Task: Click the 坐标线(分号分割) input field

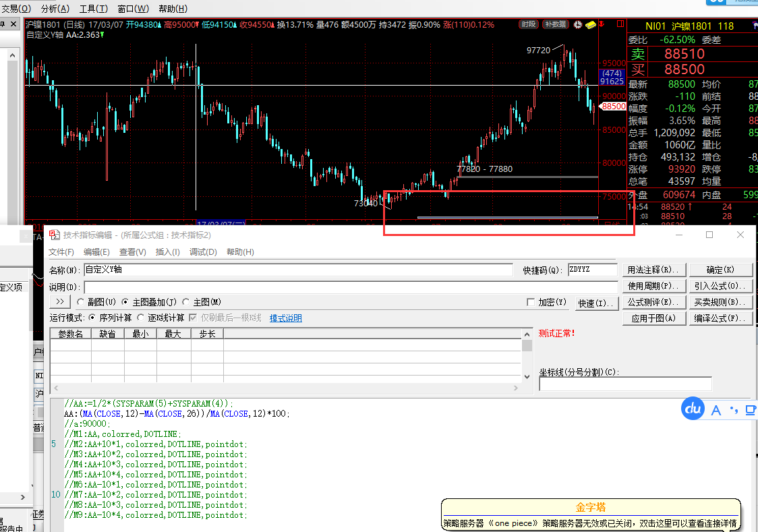Action: 626,384
